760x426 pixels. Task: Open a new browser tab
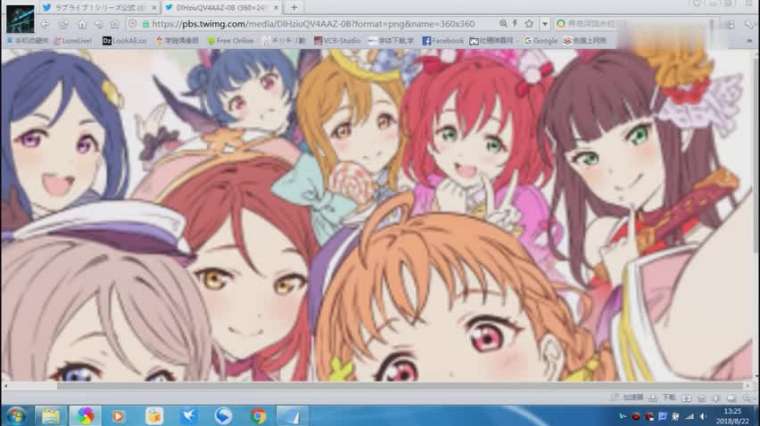point(294,8)
